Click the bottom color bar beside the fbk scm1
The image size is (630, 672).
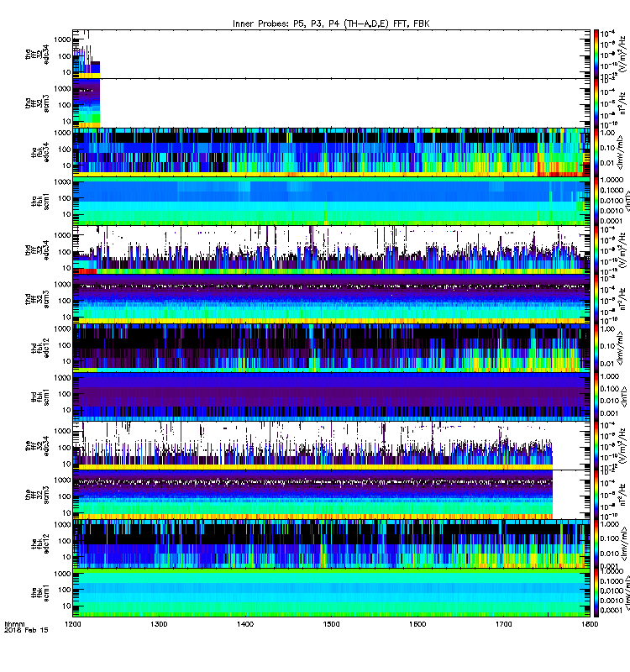pos(596,593)
